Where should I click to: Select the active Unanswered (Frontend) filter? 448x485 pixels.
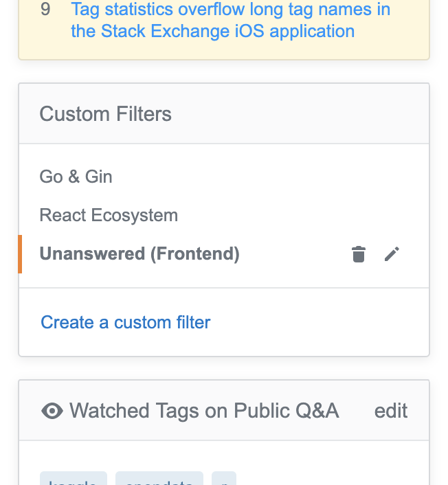[139, 254]
